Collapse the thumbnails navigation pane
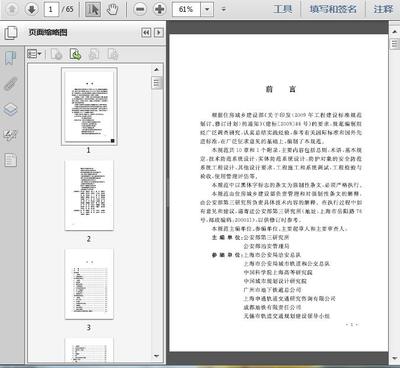This screenshot has height=368, width=400. click(146, 32)
